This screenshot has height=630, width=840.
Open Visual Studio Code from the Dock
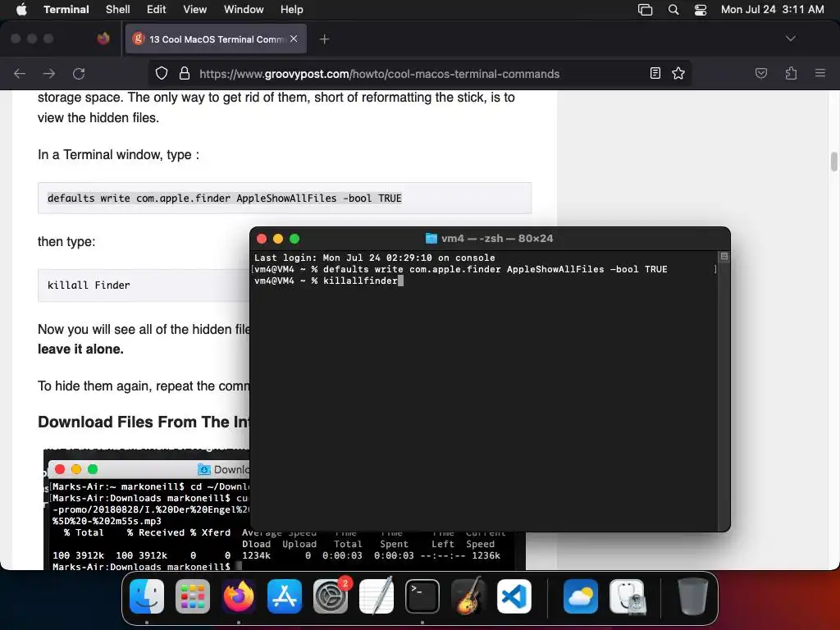[x=514, y=596]
